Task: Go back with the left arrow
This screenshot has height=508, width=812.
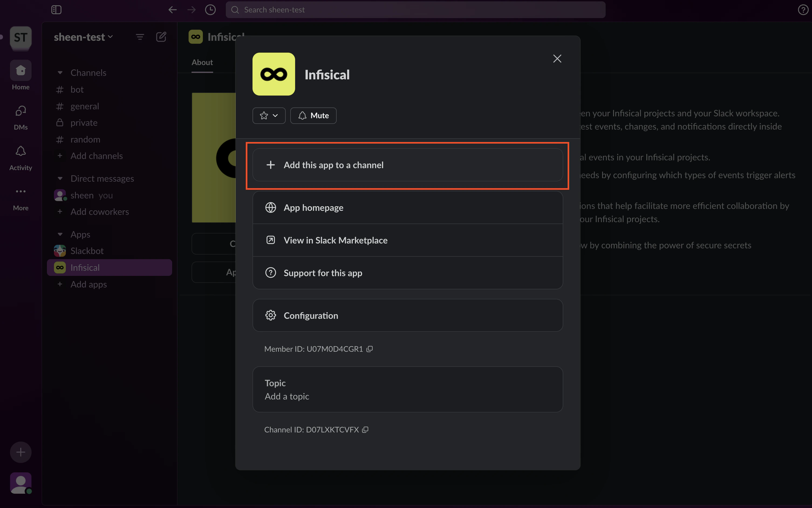Action: [173, 10]
